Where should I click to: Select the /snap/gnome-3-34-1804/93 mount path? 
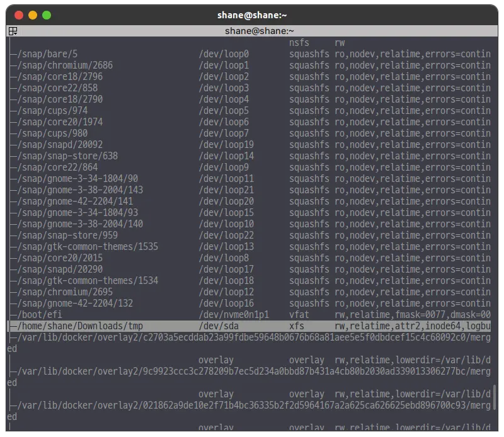77,213
